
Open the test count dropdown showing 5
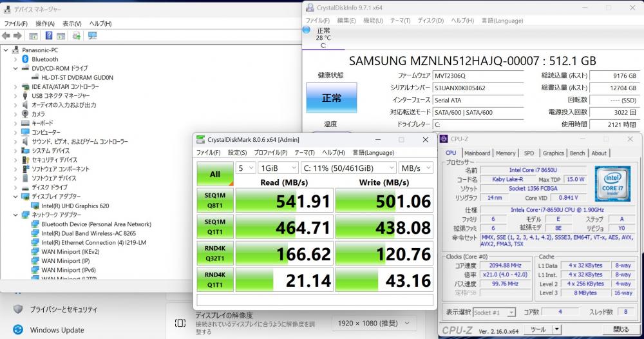(x=246, y=168)
